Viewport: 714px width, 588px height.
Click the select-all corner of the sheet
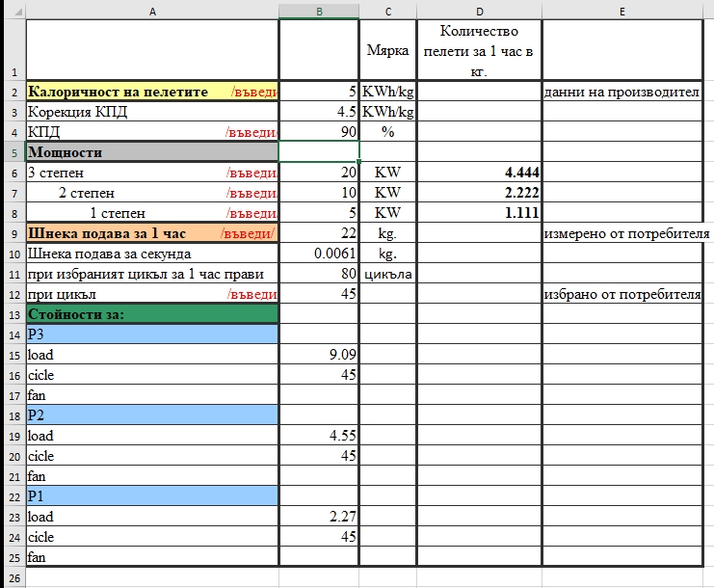click(x=12, y=10)
